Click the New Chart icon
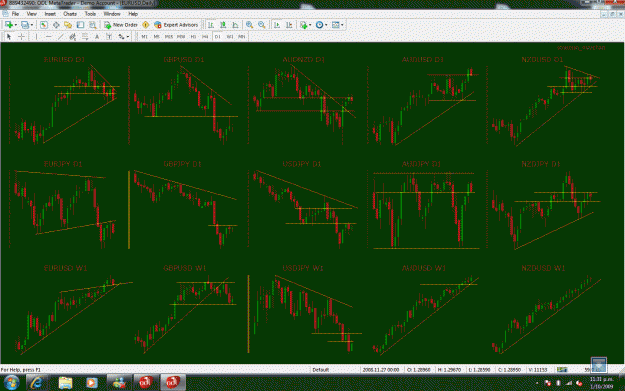The image size is (625, 391). [x=9, y=25]
